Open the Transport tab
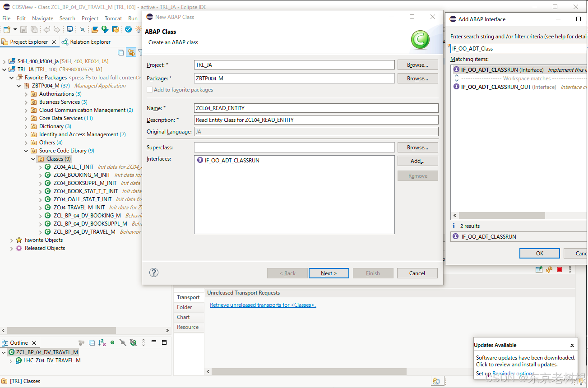 188,297
